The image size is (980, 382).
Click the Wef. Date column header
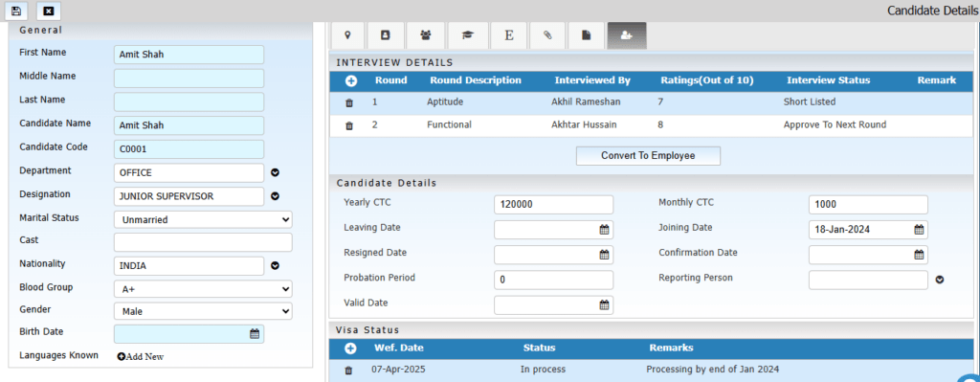click(x=399, y=348)
